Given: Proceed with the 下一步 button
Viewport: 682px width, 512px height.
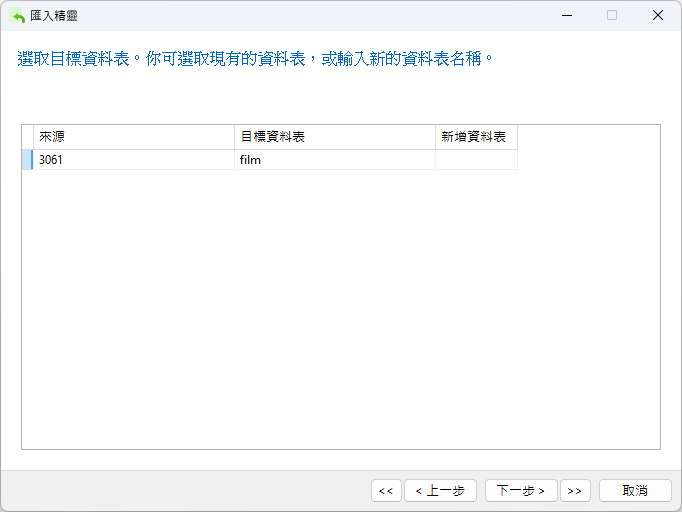Looking at the screenshot, I should click(x=521, y=490).
